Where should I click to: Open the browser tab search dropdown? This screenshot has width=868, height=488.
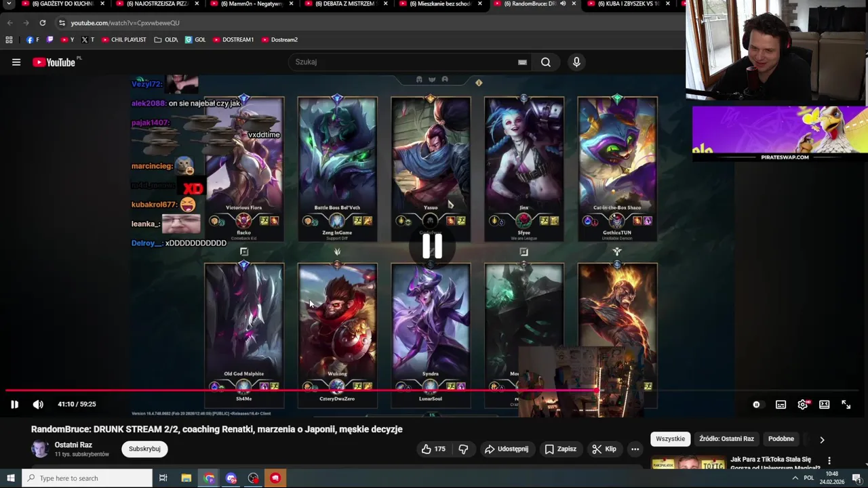(9, 4)
